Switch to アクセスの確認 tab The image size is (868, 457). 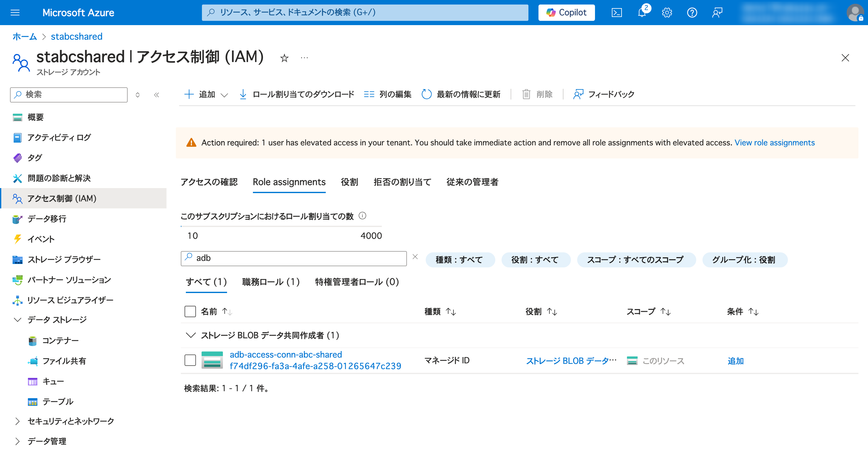click(x=209, y=182)
